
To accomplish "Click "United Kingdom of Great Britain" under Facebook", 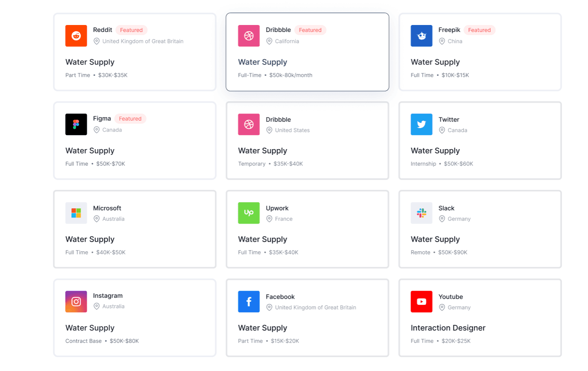I will pos(316,307).
